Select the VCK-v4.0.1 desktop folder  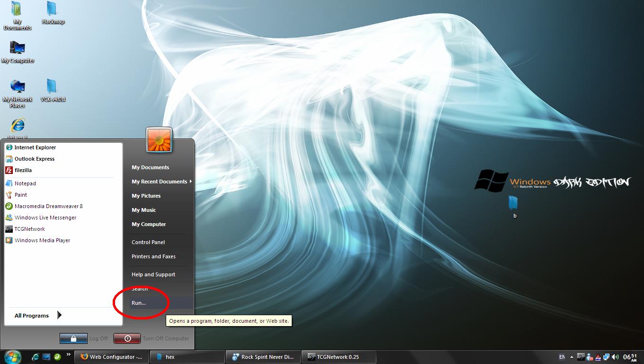point(53,91)
